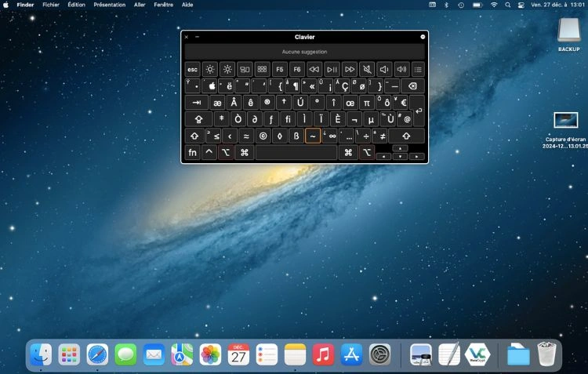Click the Aucune suggestion bar

pos(304,52)
